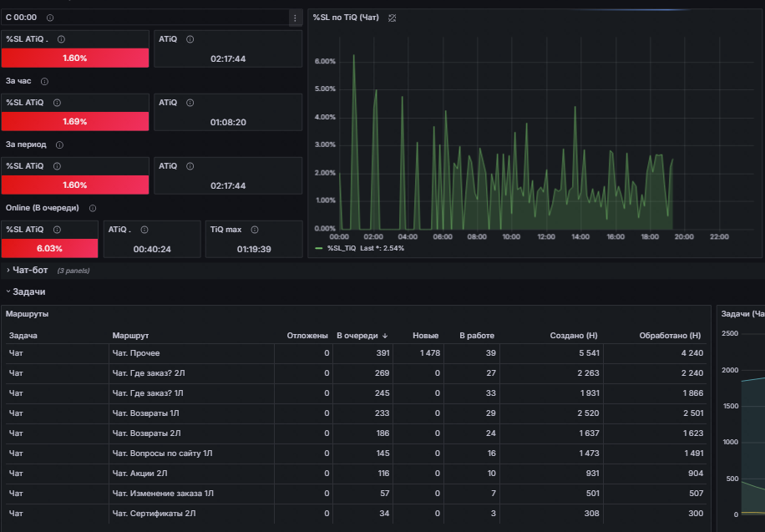
Task: Sort by the 'В очереди' column header arrow
Action: coord(385,336)
